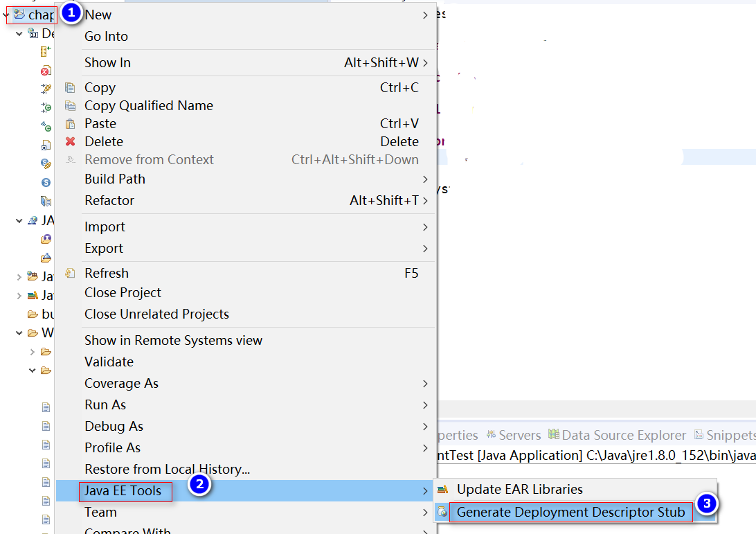This screenshot has width=756, height=534.
Task: Open the New submenu arrow
Action: pos(425,15)
